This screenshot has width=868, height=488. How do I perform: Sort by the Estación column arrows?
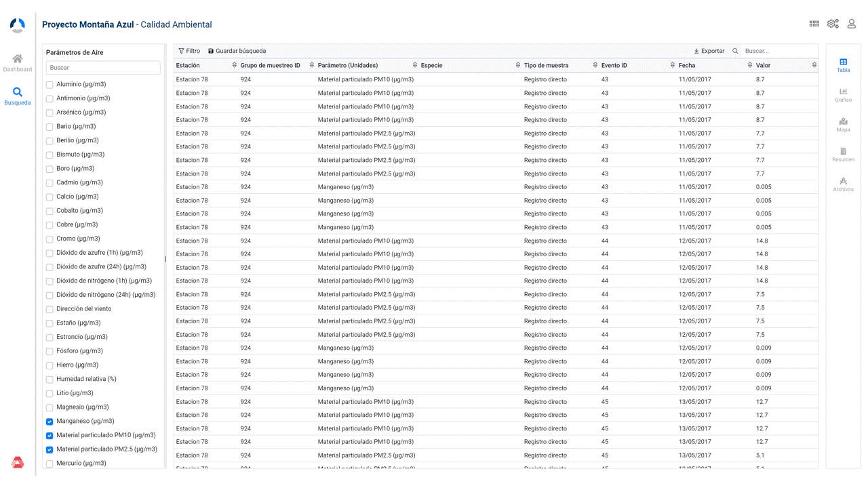[x=235, y=65]
